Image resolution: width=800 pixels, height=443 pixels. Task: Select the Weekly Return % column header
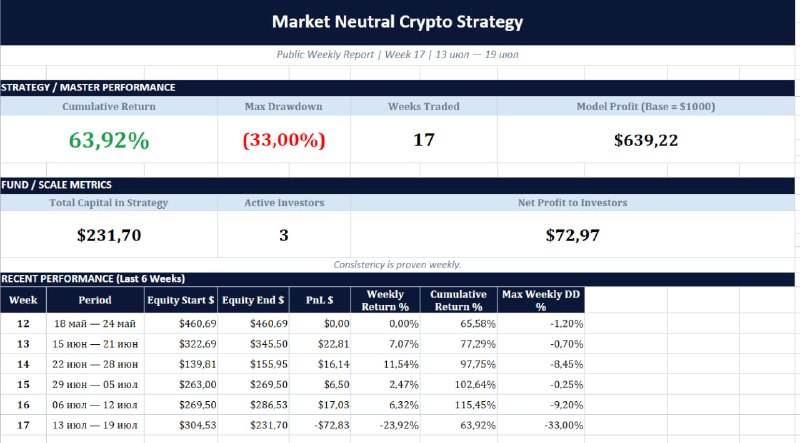(x=385, y=300)
